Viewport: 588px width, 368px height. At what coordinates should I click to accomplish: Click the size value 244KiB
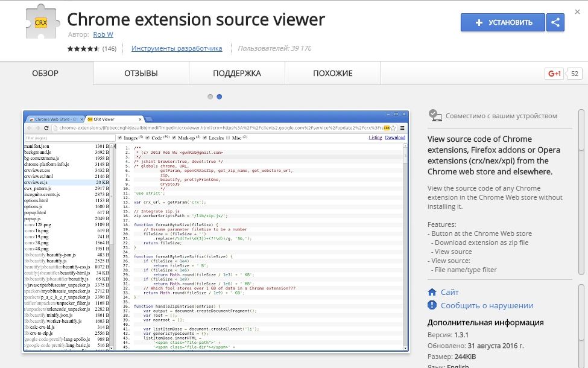click(465, 357)
